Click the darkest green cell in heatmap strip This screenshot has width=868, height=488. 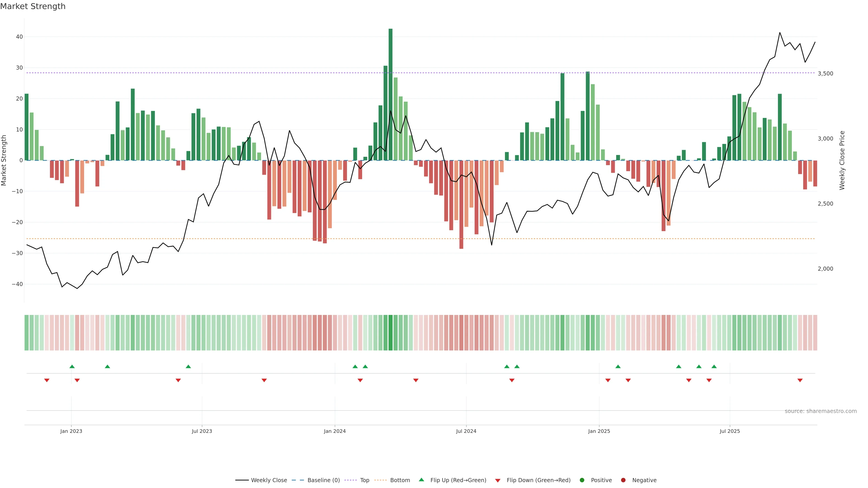pyautogui.click(x=391, y=333)
